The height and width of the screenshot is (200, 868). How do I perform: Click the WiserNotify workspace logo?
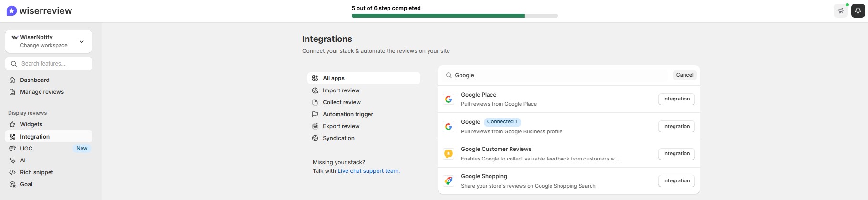15,37
